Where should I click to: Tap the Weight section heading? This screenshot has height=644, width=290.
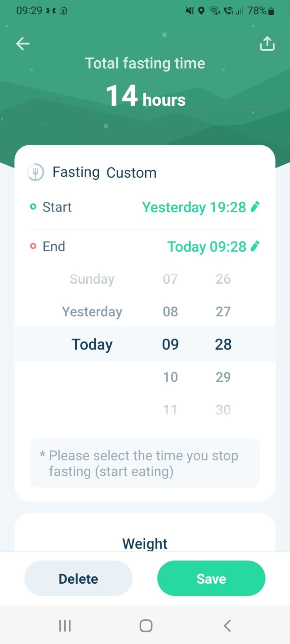(145, 543)
